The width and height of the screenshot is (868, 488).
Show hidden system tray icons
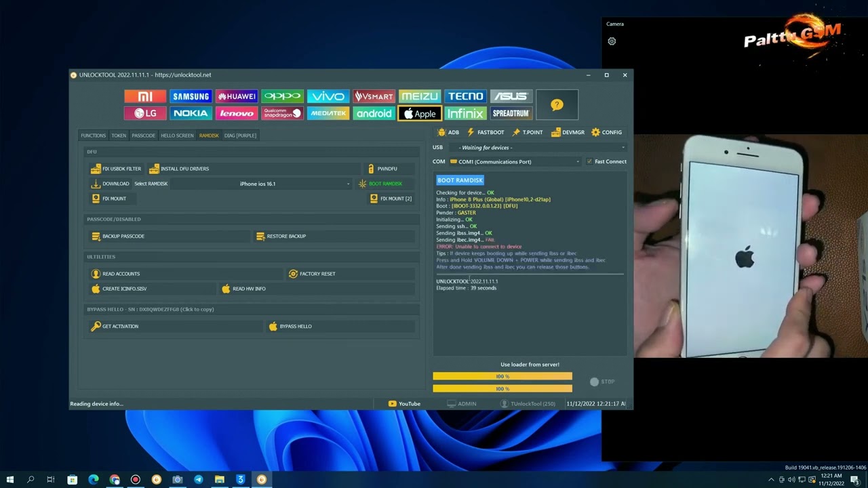pos(771,480)
